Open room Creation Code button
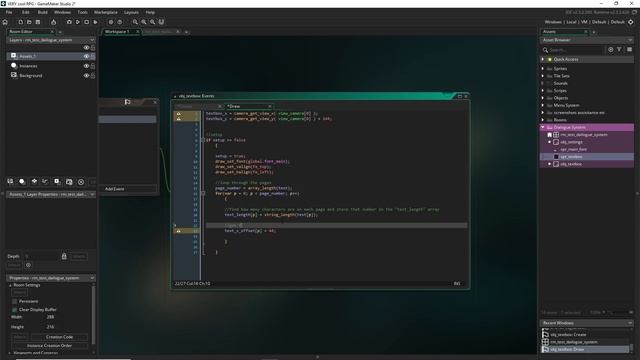Image resolution: width=640 pixels, height=360 pixels. pyautogui.click(x=60, y=337)
